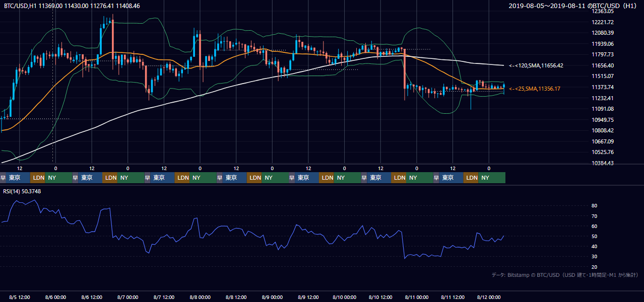Select the 8/12 00:00 time label
This screenshot has height=302, width=644.
click(489, 297)
